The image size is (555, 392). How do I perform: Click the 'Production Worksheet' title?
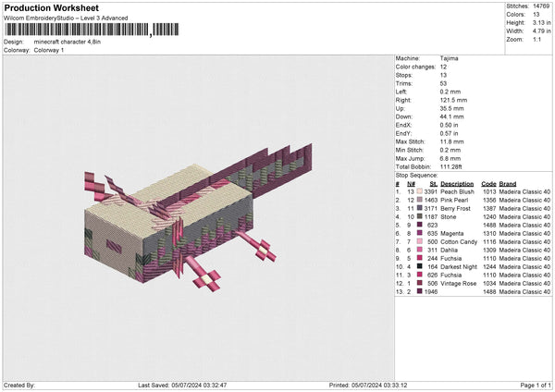pos(51,8)
